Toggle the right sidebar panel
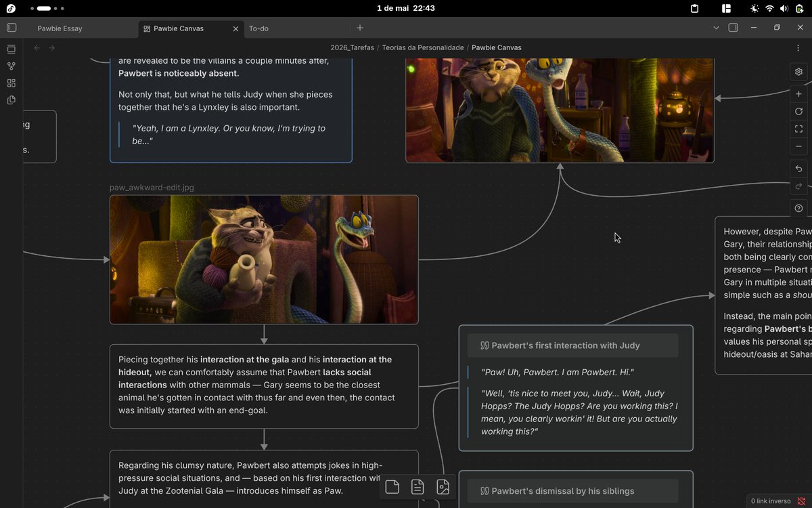The height and width of the screenshot is (508, 812). [733, 28]
